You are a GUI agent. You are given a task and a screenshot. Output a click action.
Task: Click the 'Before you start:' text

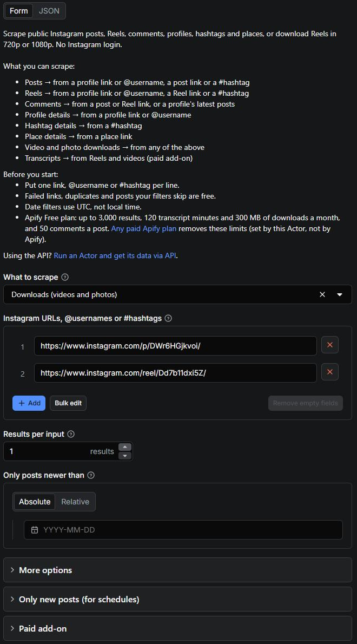coord(31,175)
